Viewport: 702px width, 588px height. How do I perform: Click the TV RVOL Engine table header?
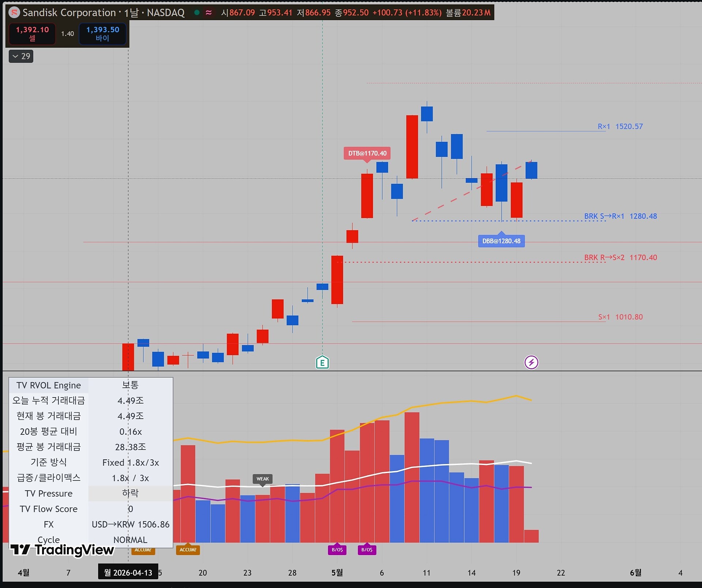49,385
